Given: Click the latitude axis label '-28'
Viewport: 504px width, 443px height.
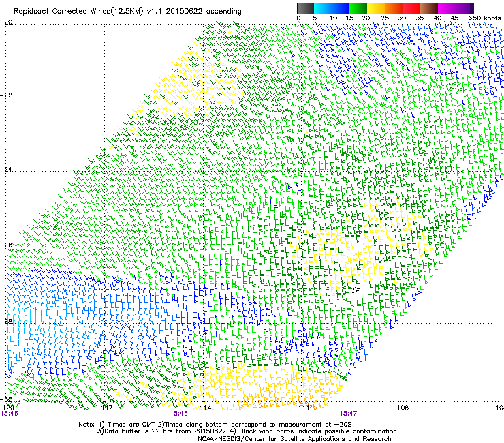Looking at the screenshot, I should [6, 321].
